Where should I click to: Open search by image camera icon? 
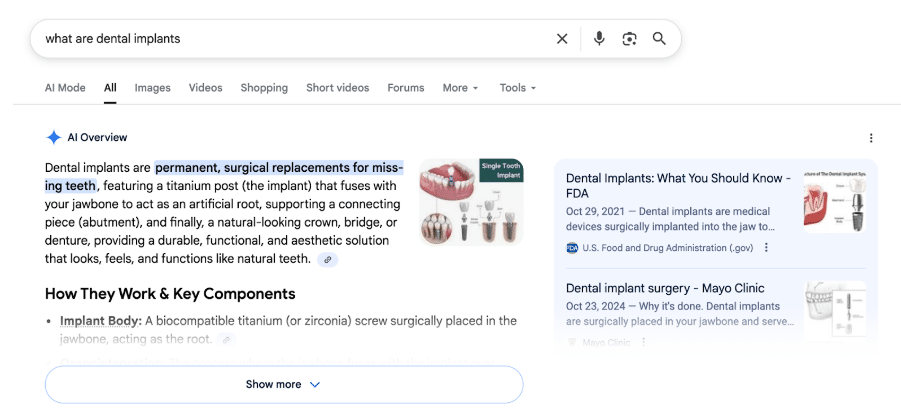point(629,39)
